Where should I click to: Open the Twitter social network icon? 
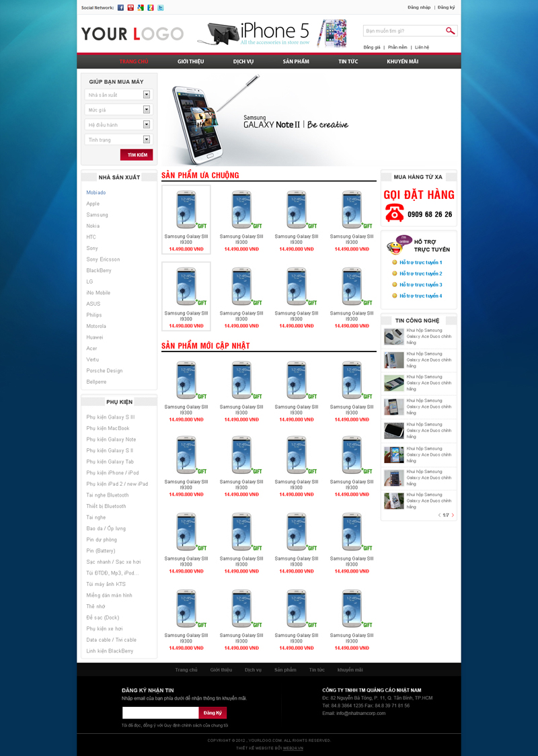pos(161,7)
